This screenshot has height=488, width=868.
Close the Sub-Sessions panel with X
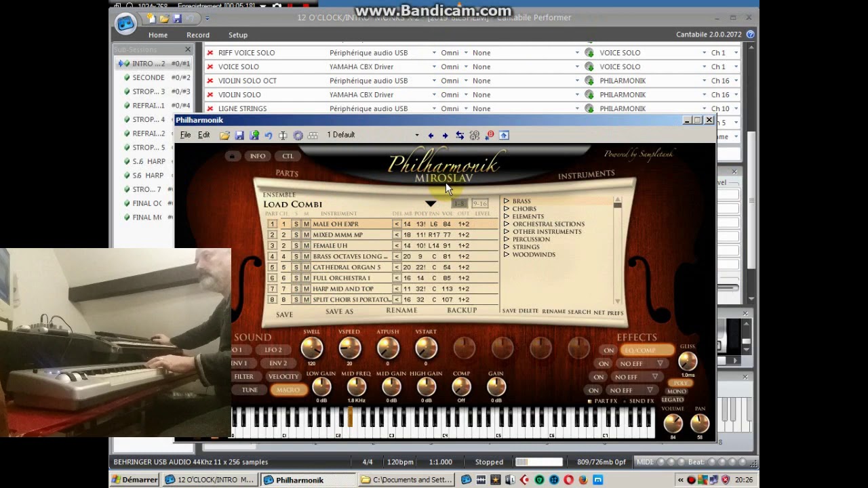coord(188,49)
